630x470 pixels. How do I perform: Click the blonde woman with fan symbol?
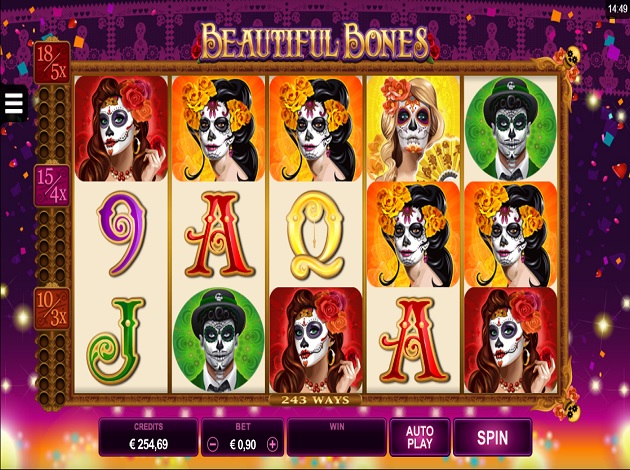413,129
